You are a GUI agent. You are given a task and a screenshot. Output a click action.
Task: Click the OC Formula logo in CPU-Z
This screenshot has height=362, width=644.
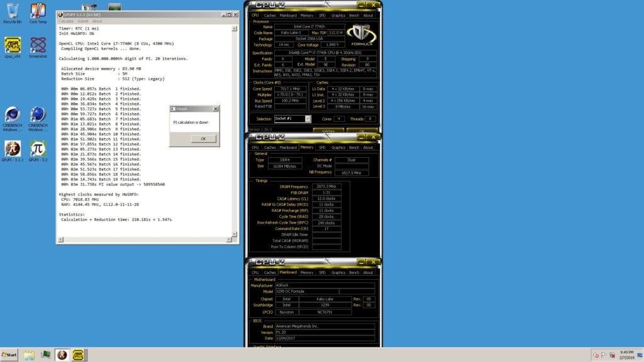pos(362,35)
